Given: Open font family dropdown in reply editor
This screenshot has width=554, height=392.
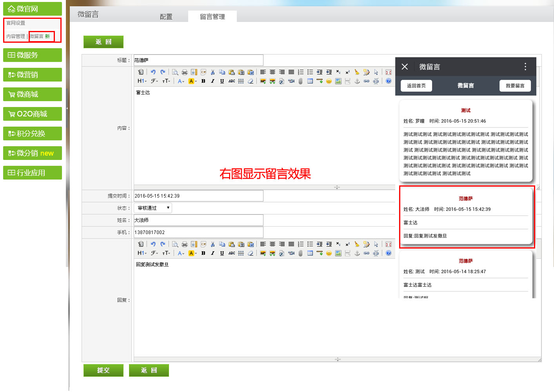Looking at the screenshot, I should [154, 253].
